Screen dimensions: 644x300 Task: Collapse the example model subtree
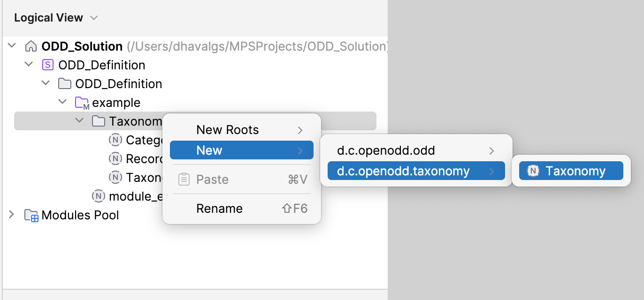tap(62, 101)
